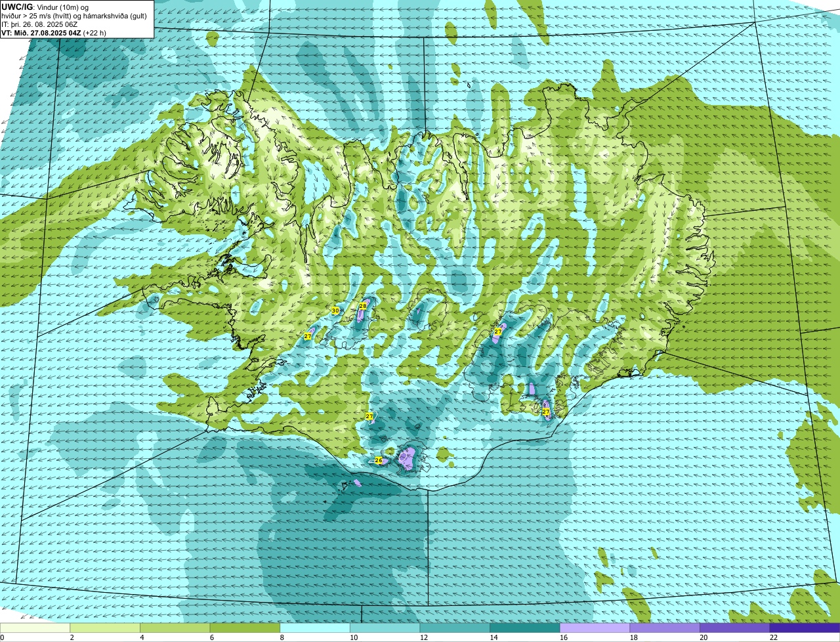The height and width of the screenshot is (642, 840).
Task: Click the yellow max gust label 28
Action: [x=362, y=307]
